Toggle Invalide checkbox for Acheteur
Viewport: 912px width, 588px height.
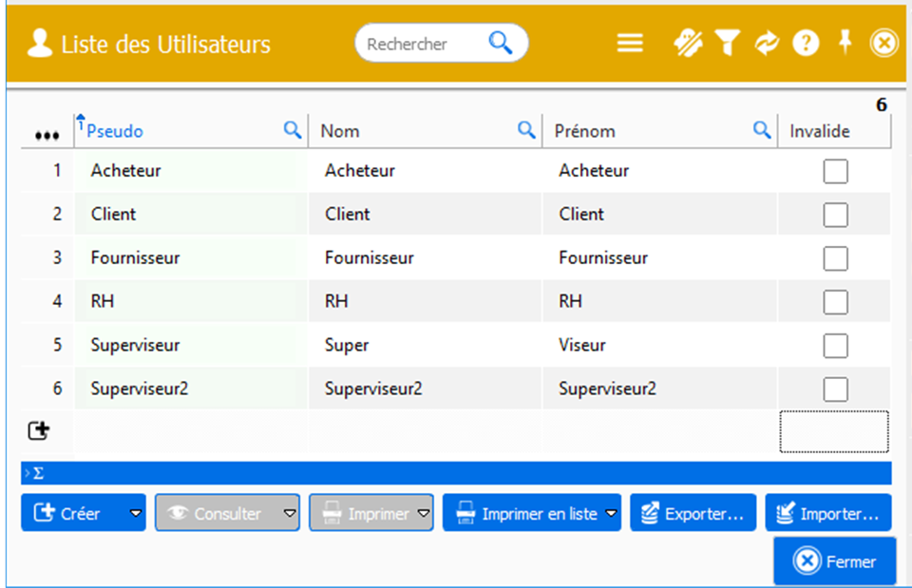coord(835,172)
